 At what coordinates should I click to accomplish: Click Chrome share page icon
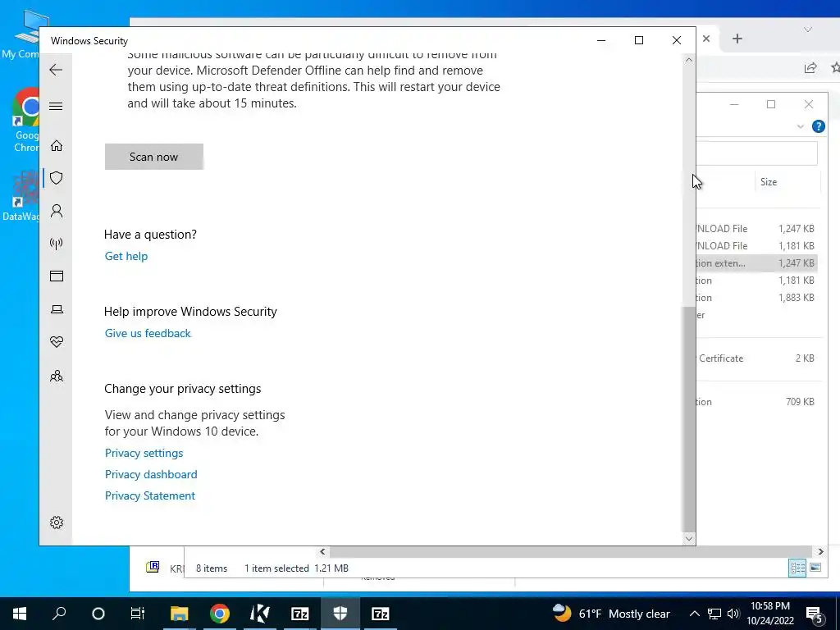tap(810, 67)
